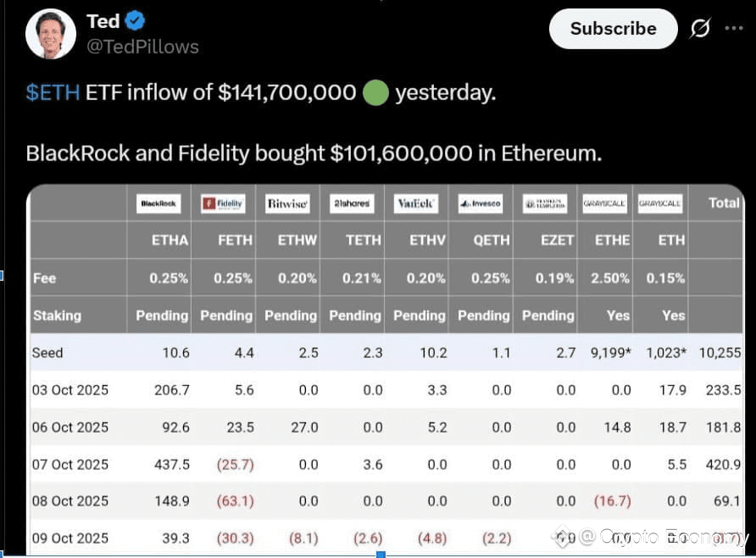This screenshot has height=558, width=756.
Task: Select the ETHA ticker cell
Action: pos(170,240)
